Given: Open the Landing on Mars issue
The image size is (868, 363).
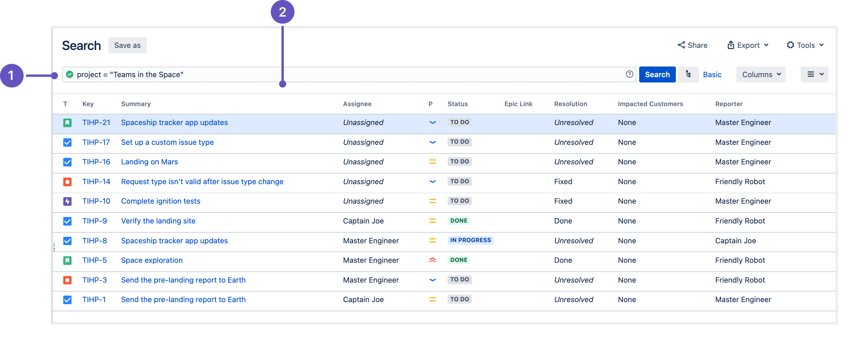Looking at the screenshot, I should tap(149, 162).
